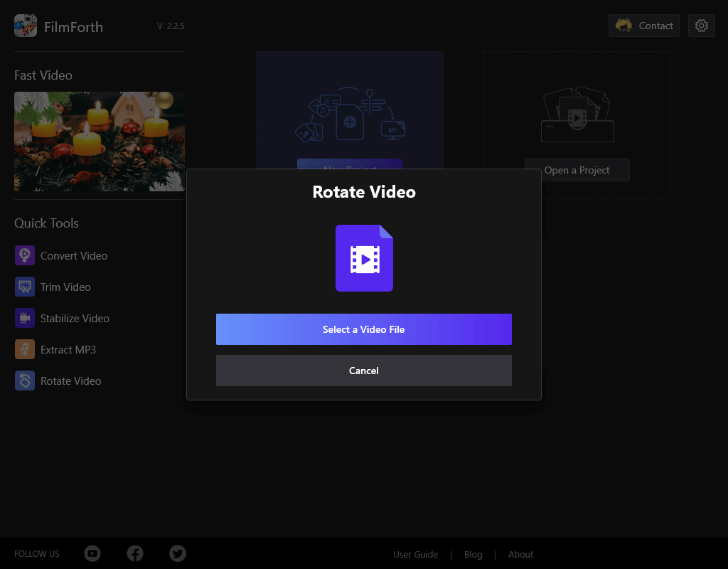
Task: Select the Stabilize Video tool icon
Action: [25, 318]
